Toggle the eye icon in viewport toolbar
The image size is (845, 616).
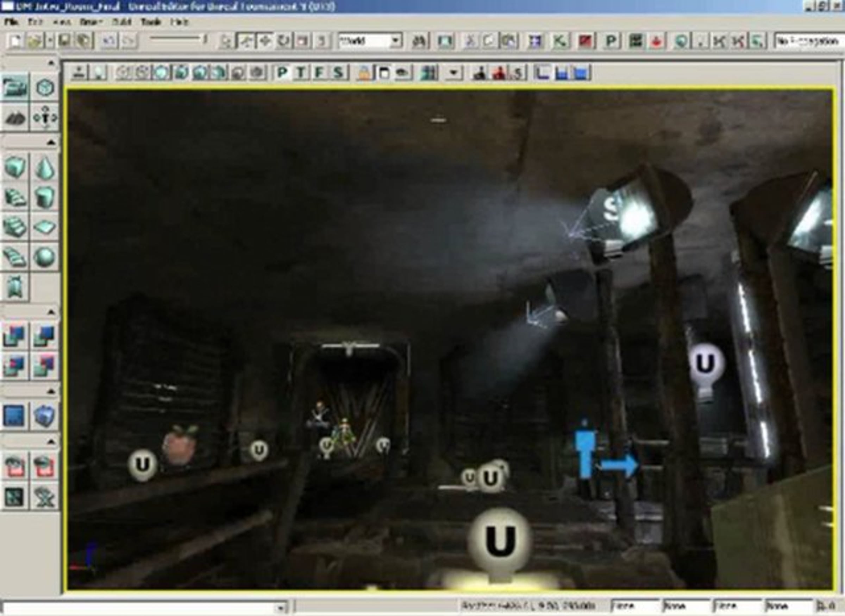click(402, 73)
